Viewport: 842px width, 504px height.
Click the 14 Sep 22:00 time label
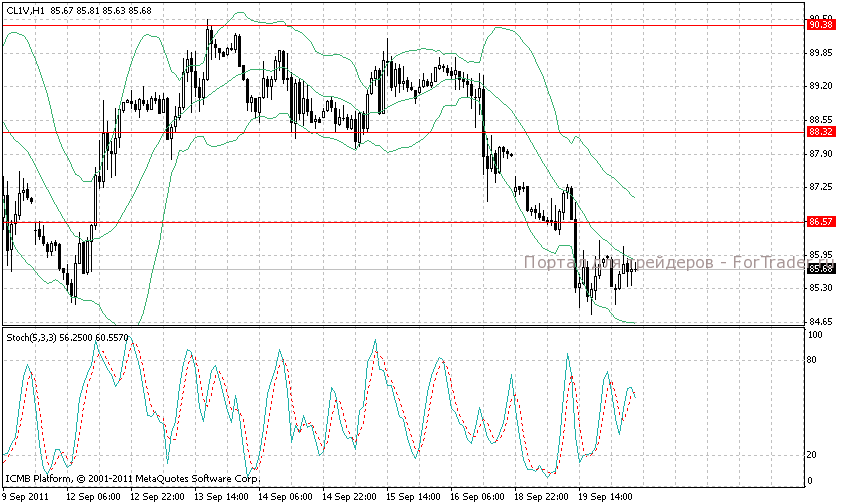click(350, 497)
